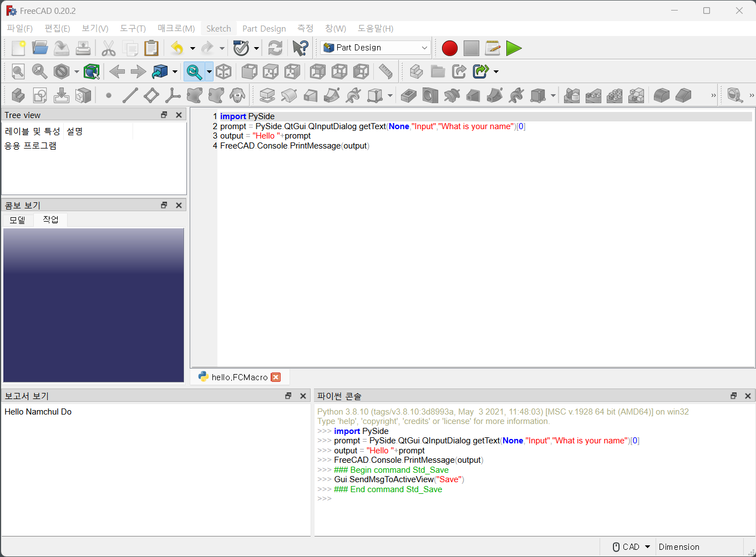Toggle the bounding box selection icon
The image size is (756, 557).
pyautogui.click(x=92, y=71)
